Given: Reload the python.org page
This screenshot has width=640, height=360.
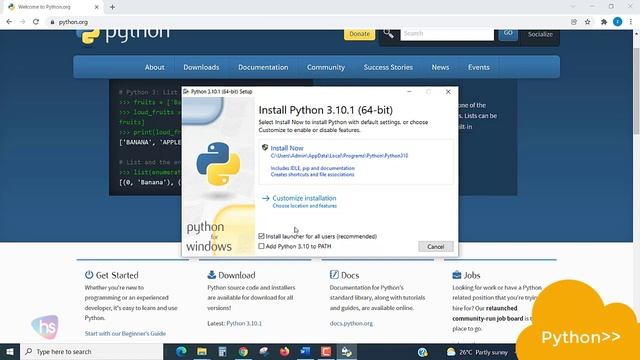Looking at the screenshot, I should [x=36, y=22].
